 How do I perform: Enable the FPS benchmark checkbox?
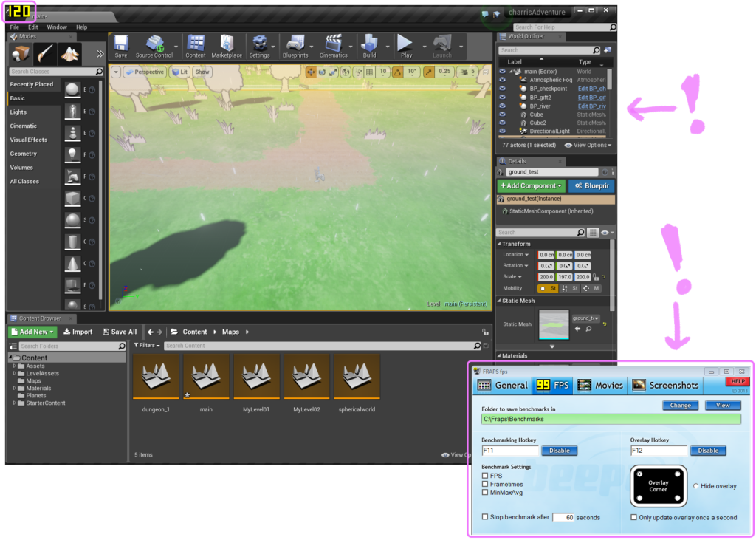pos(485,476)
